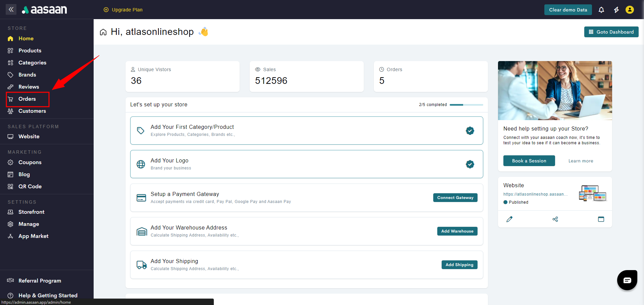Open the atlasonlineshop website URL link
The width and height of the screenshot is (644, 305).
(535, 194)
